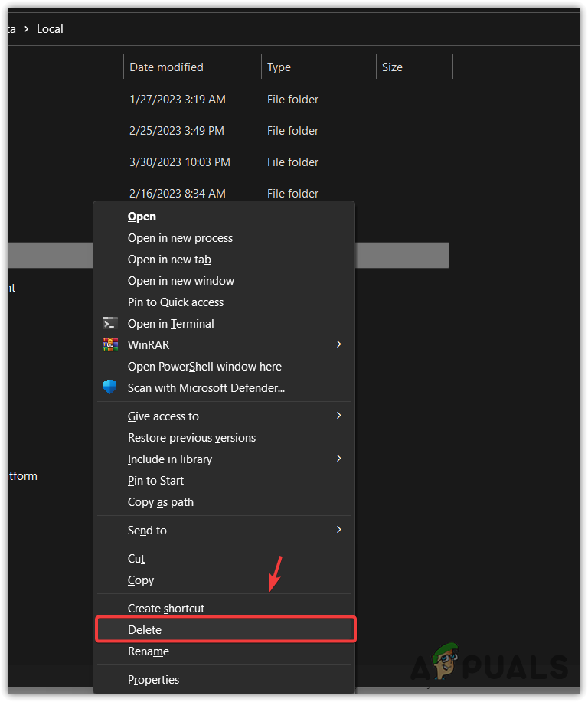This screenshot has width=588, height=702.
Task: Click the Terminal icon in context menu
Action: tap(110, 323)
